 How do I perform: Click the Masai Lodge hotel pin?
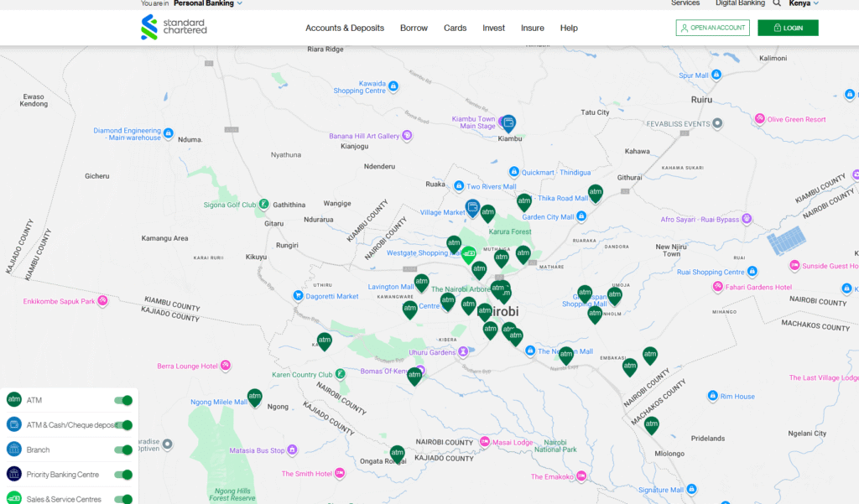coord(485,442)
